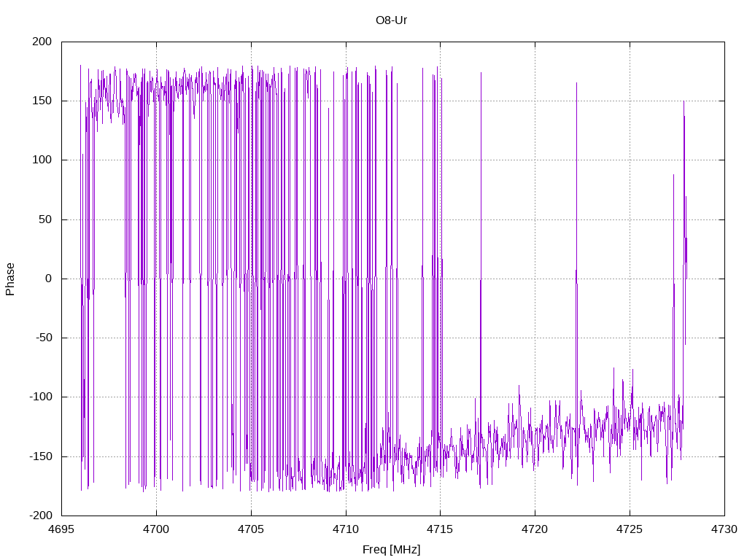The height and width of the screenshot is (560, 747).
Task: Click y-axis tick label 150
Action: 42,101
